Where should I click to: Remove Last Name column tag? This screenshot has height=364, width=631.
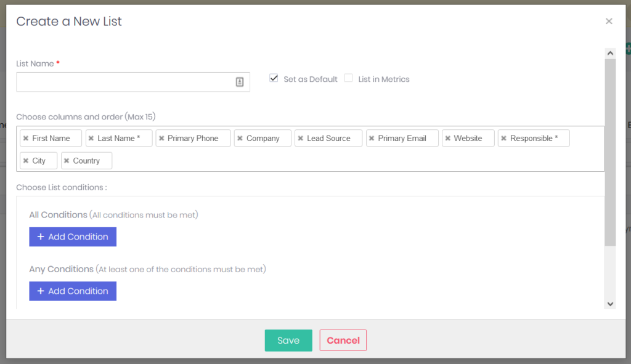(91, 139)
